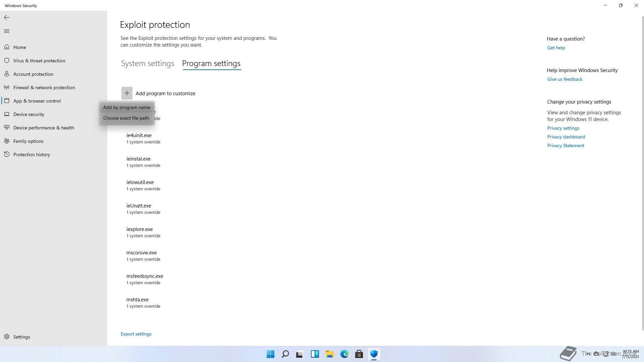Open Widgets from the taskbar
The width and height of the screenshot is (644, 362).
315,354
